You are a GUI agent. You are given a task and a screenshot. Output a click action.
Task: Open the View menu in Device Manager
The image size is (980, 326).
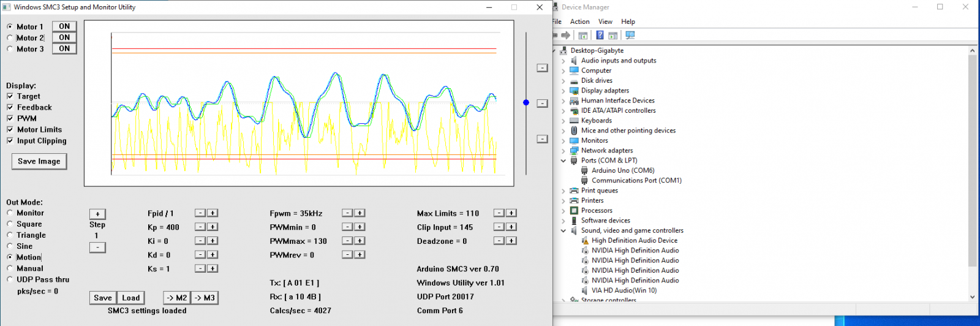pyautogui.click(x=605, y=21)
